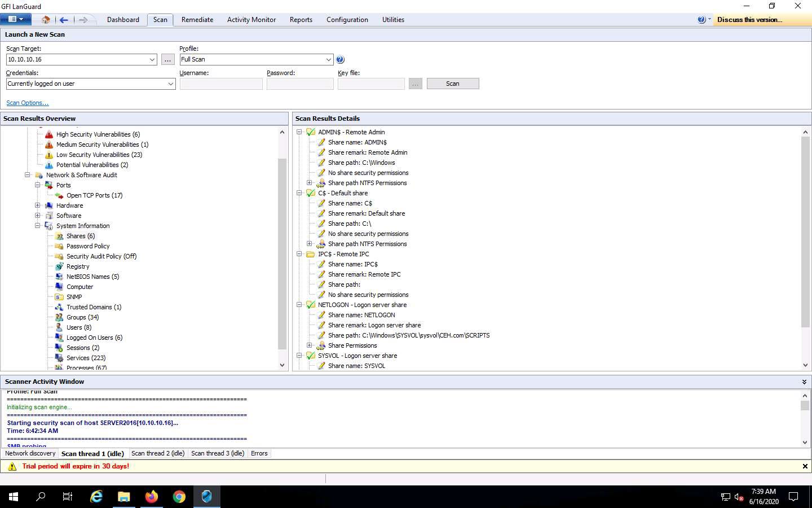The image size is (812, 508).
Task: Click the home icon in toolbar
Action: point(45,20)
